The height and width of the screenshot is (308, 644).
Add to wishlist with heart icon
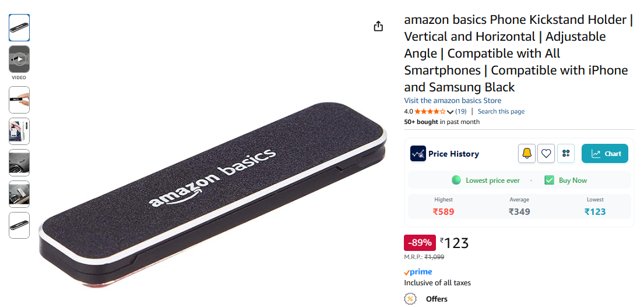pyautogui.click(x=546, y=153)
